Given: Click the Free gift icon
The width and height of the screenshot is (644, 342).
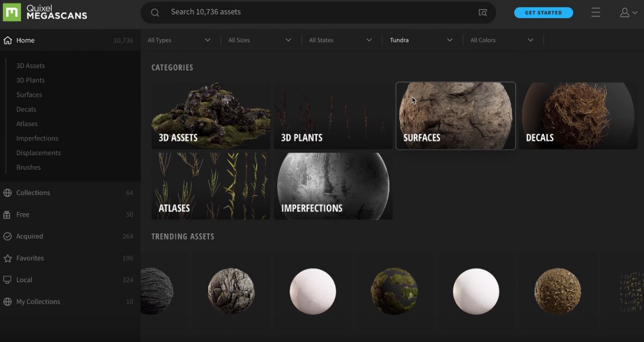Looking at the screenshot, I should (8, 215).
